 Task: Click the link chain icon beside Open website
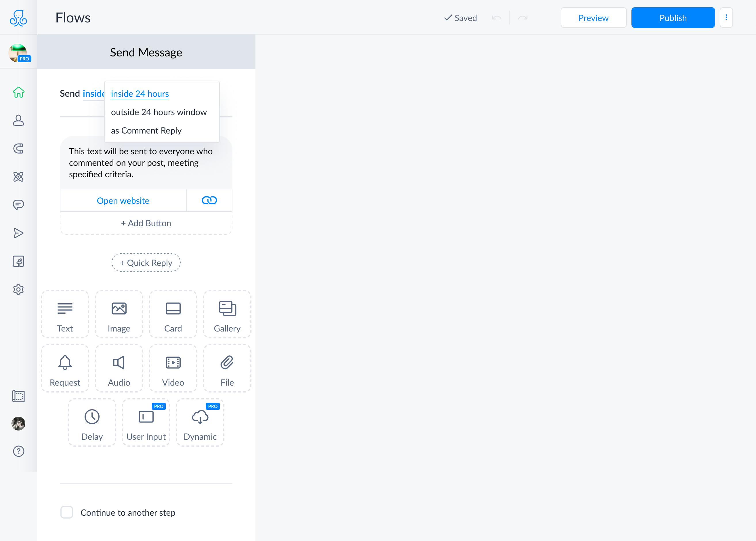coord(209,201)
